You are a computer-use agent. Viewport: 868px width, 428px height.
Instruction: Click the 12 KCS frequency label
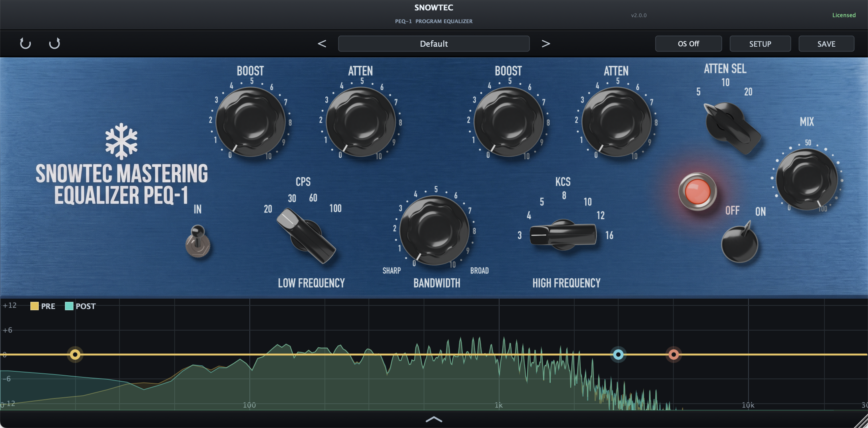[600, 215]
